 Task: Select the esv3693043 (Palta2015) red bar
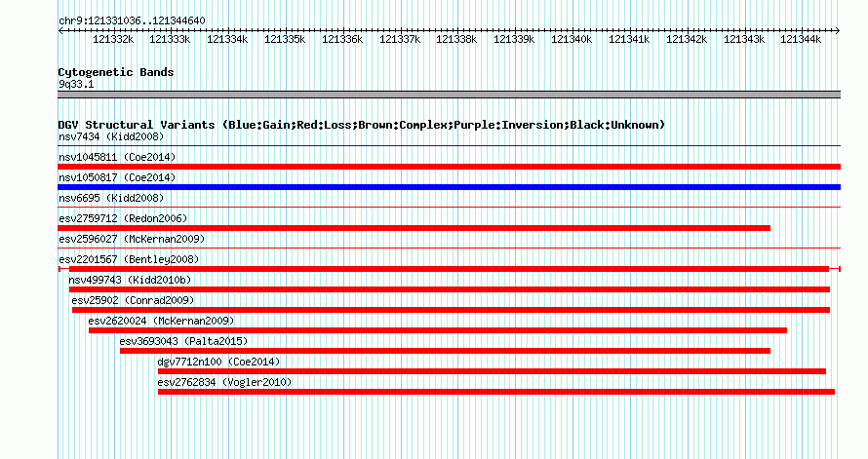445,351
